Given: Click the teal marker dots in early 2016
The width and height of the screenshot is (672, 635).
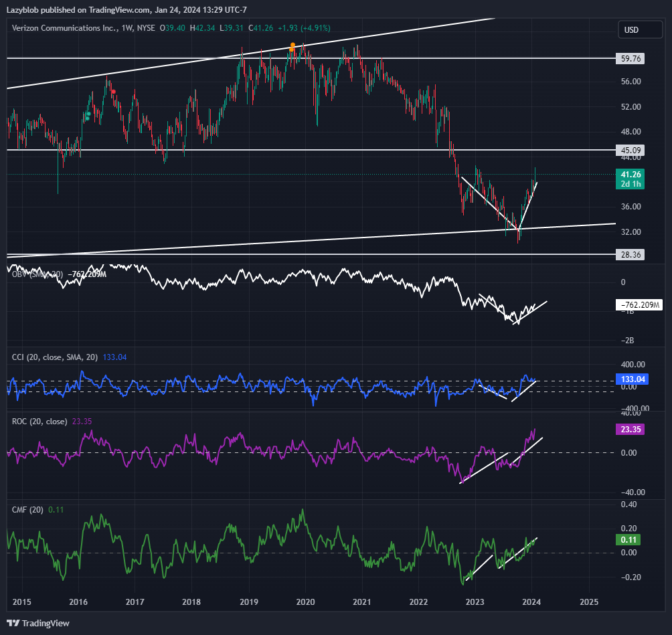Looking at the screenshot, I should (x=88, y=116).
